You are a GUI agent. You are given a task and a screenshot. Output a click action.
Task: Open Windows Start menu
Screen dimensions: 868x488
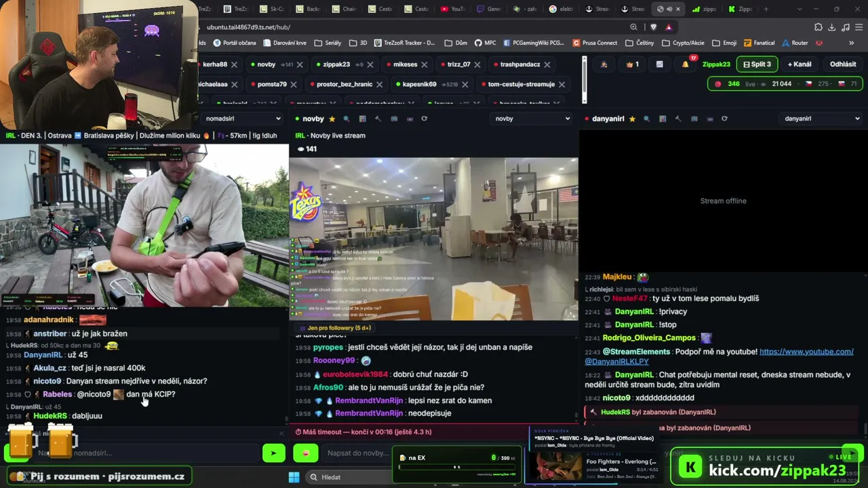coord(294,477)
